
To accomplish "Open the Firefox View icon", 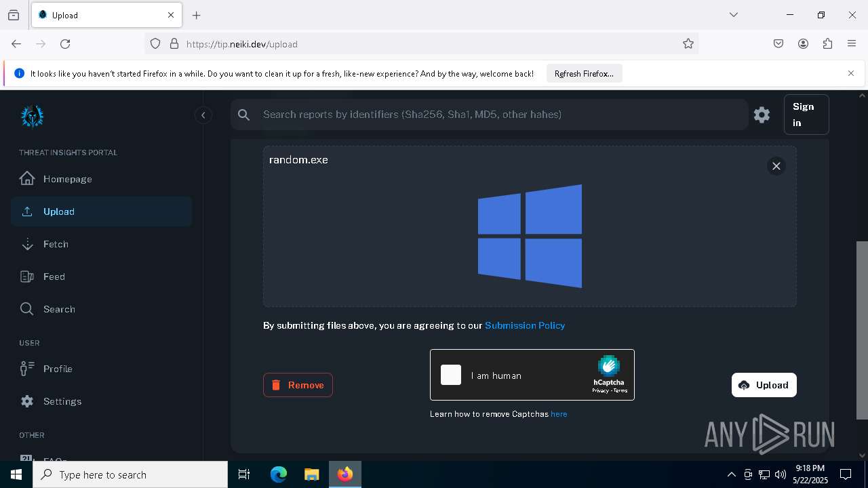I will 14,15.
